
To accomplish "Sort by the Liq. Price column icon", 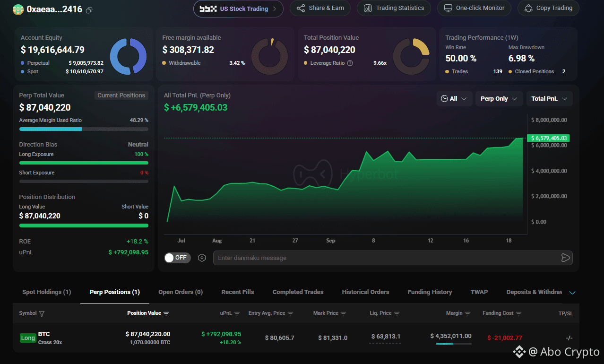I will point(397,313).
